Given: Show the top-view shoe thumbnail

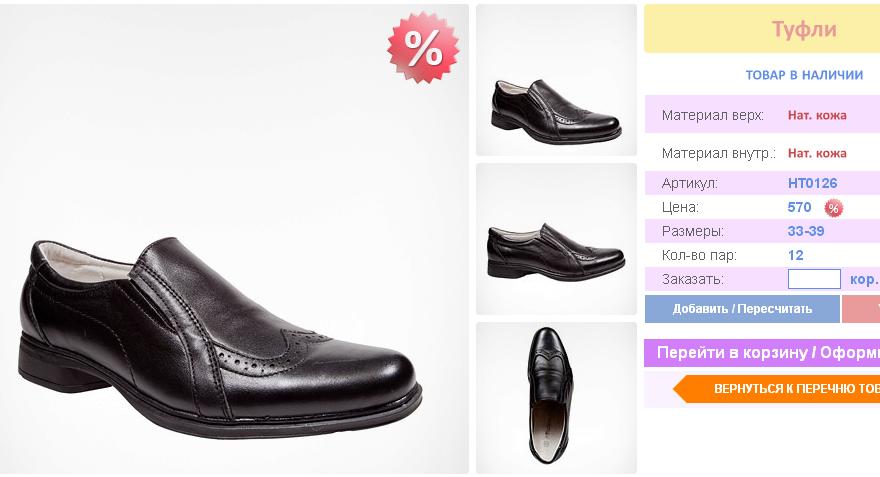Looking at the screenshot, I should [556, 397].
